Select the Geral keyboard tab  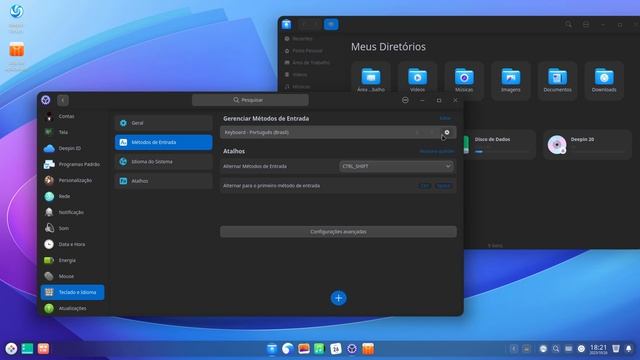tap(164, 123)
